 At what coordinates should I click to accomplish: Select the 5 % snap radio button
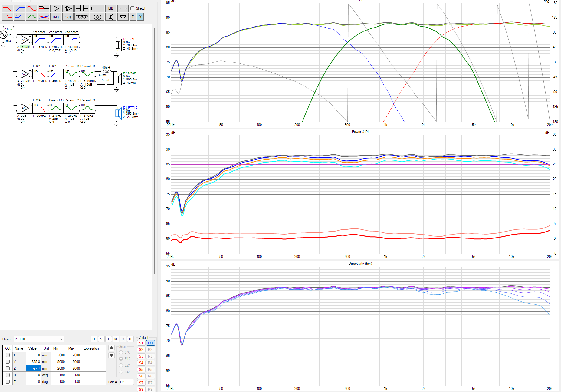point(121,352)
